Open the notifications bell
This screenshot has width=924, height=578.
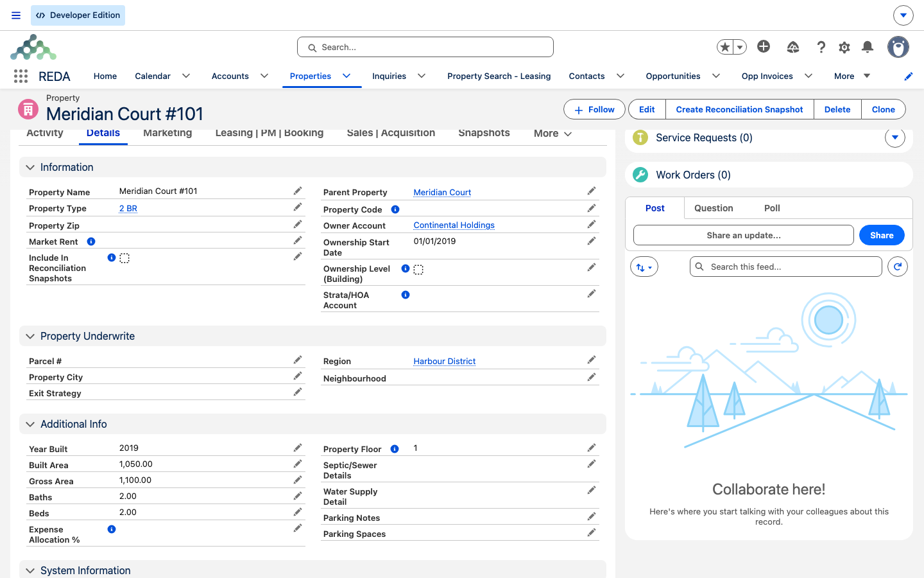pos(868,47)
